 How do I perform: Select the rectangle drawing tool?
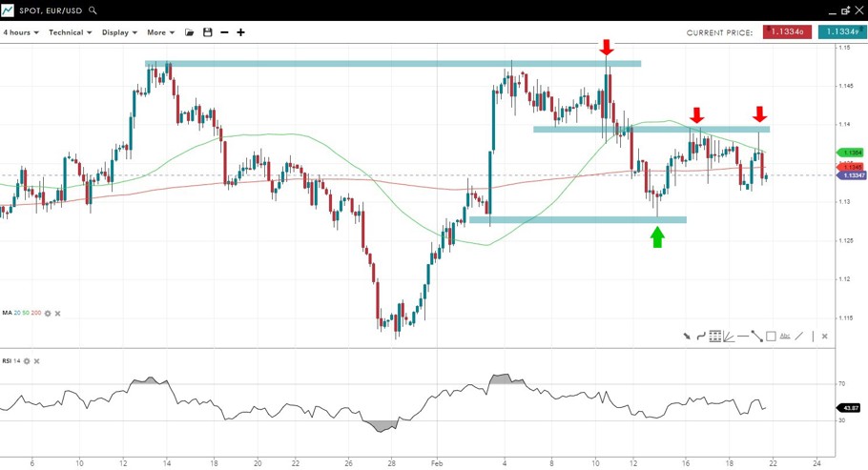click(x=771, y=336)
